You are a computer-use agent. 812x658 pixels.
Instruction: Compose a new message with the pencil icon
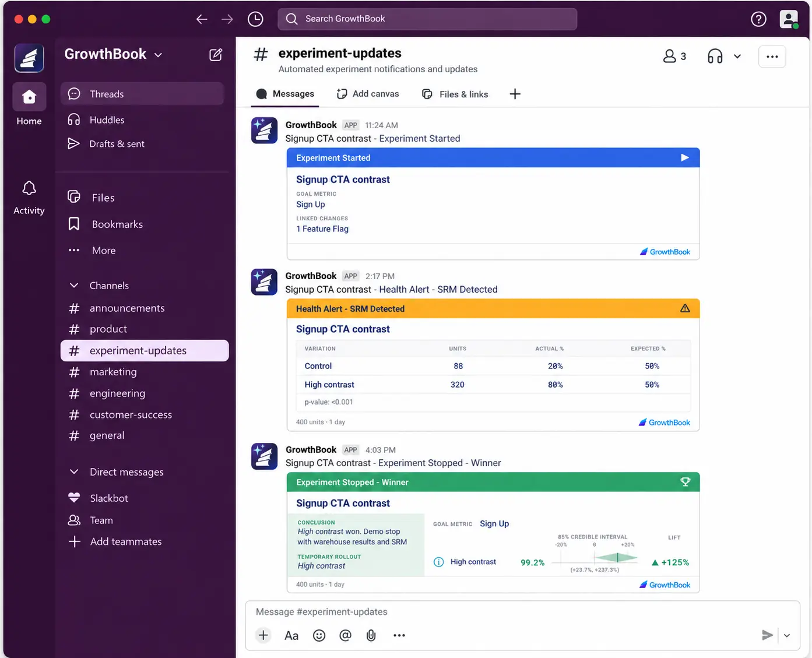click(216, 55)
